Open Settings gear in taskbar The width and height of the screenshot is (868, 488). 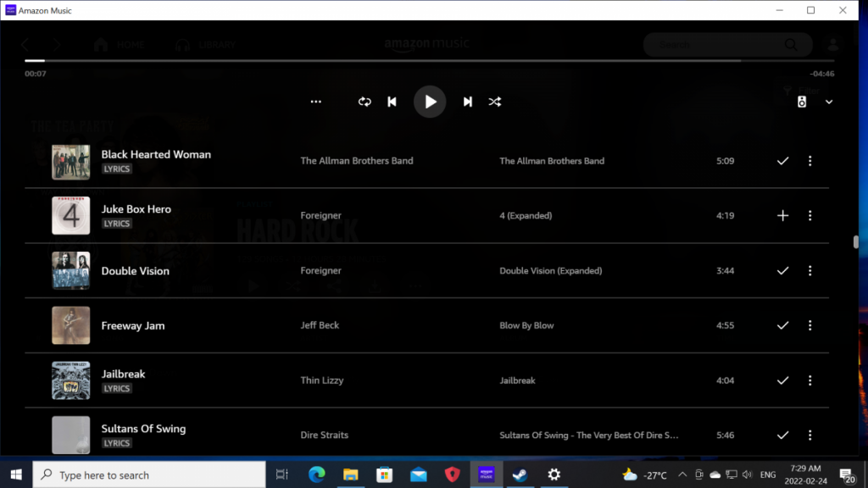(x=554, y=474)
